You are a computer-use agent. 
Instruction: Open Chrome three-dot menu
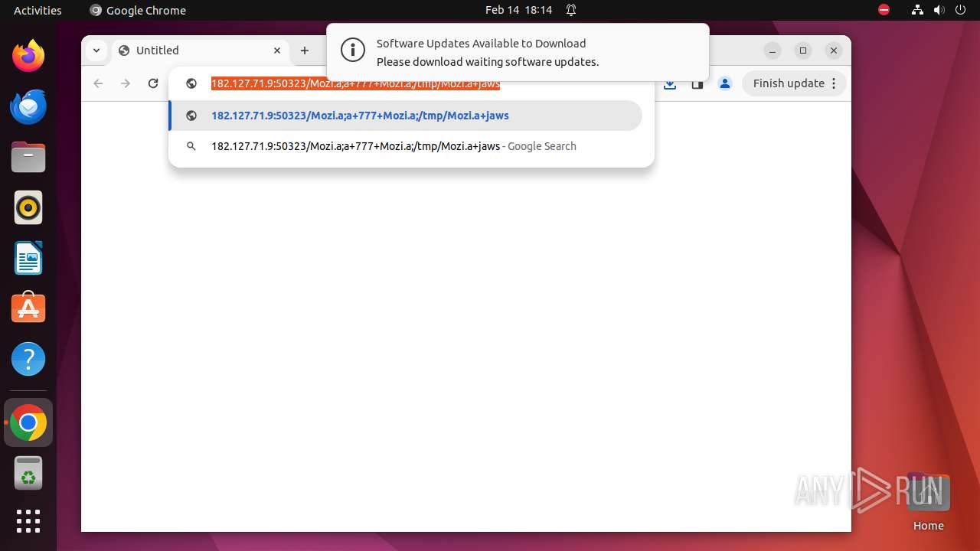834,83
